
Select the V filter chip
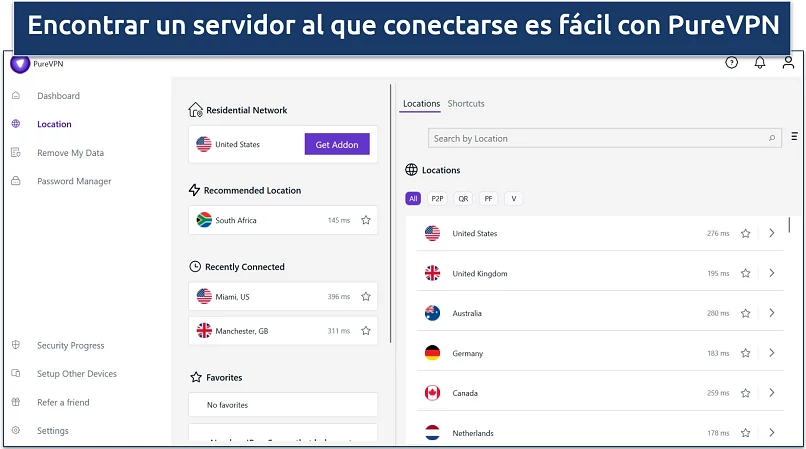pos(514,199)
